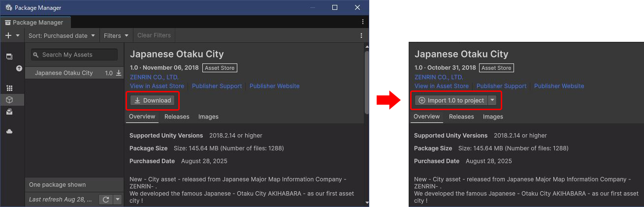
Task: Close the Package Manager window
Action: pos(357,7)
